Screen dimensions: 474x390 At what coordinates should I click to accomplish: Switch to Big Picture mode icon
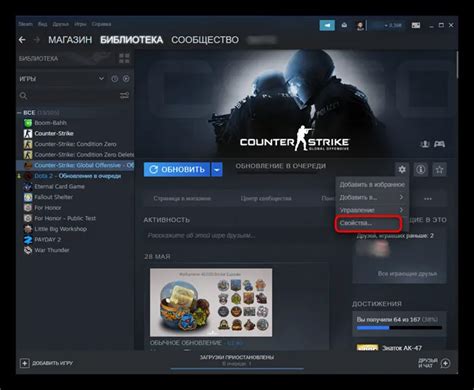pyautogui.click(x=416, y=25)
